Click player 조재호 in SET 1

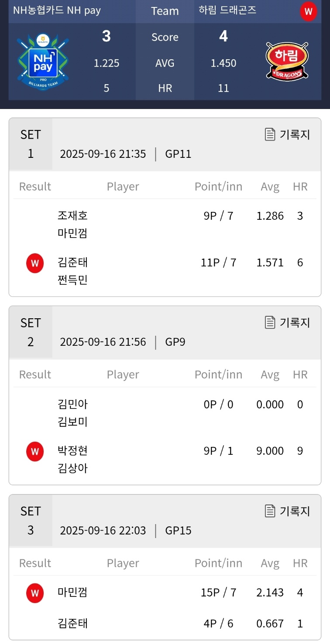(72, 215)
